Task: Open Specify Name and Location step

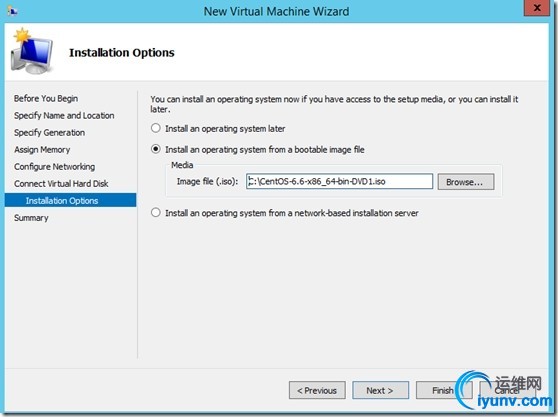Action: click(64, 115)
